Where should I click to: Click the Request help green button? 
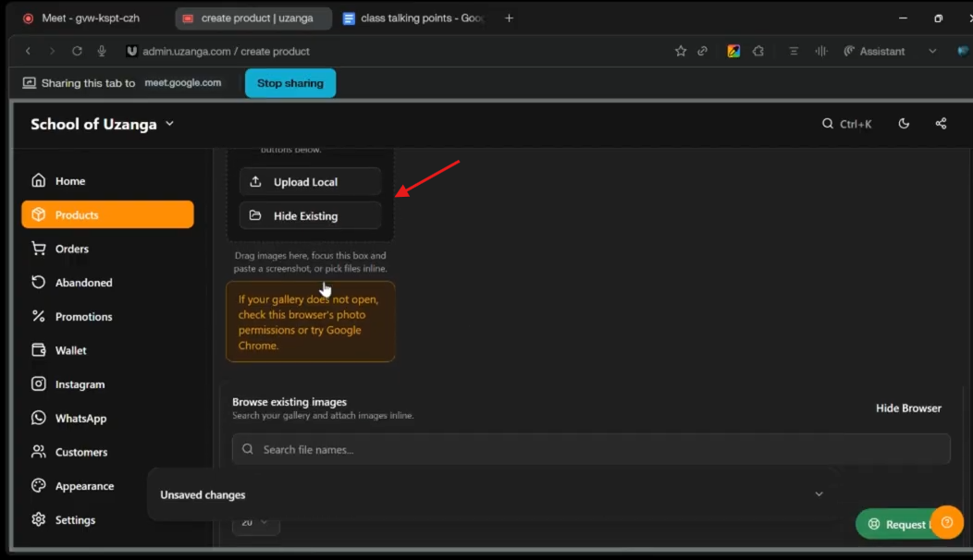point(894,524)
